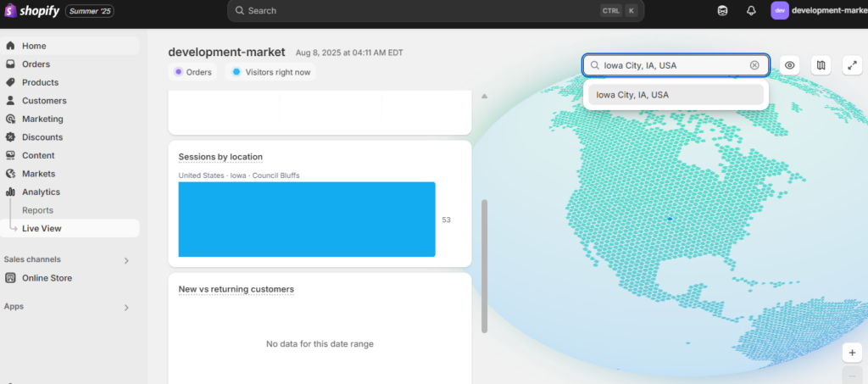Switch to flat map view icon
Screen dimensions: 868x384
coord(821,65)
